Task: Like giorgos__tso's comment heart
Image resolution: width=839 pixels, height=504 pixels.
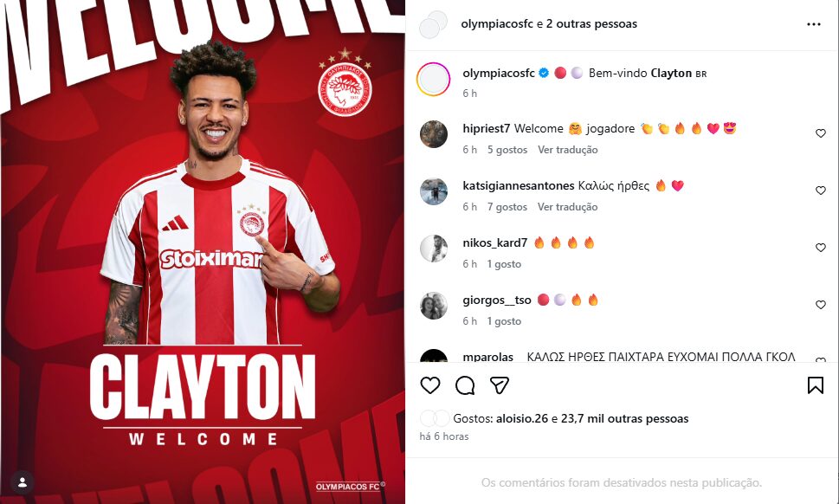Action: click(x=820, y=305)
